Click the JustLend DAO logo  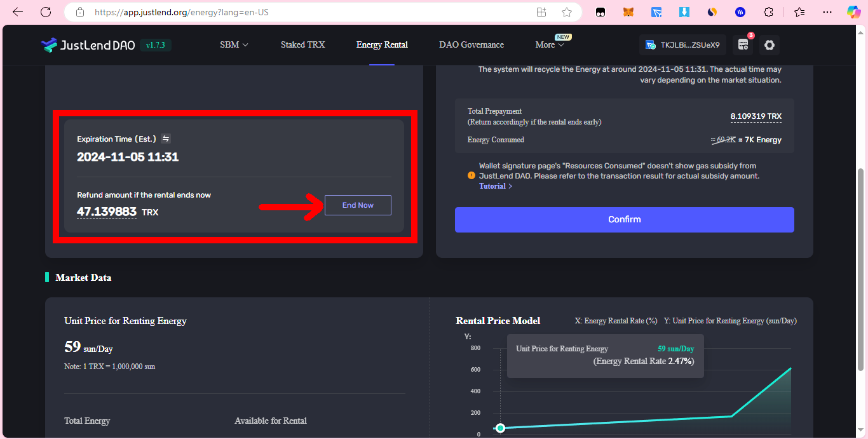88,45
